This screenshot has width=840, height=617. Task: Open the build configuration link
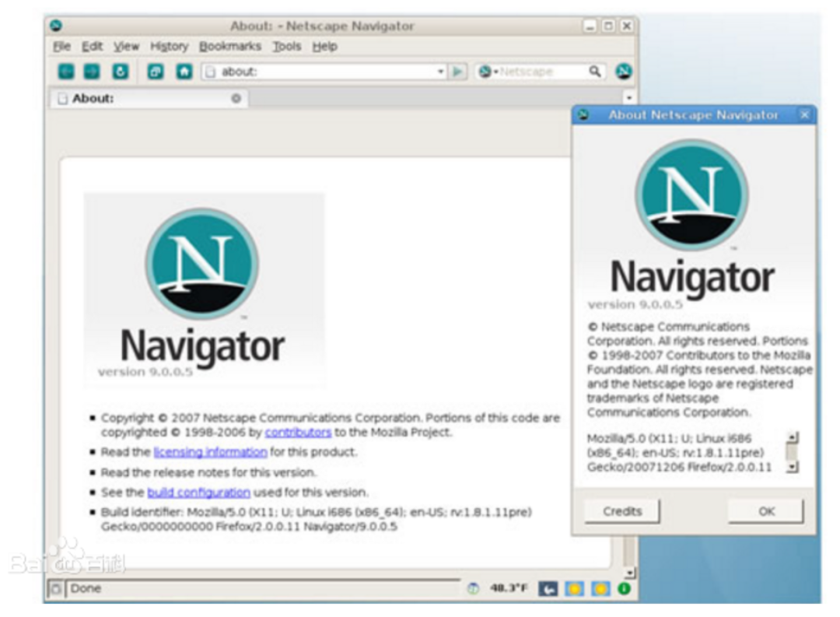tap(199, 492)
